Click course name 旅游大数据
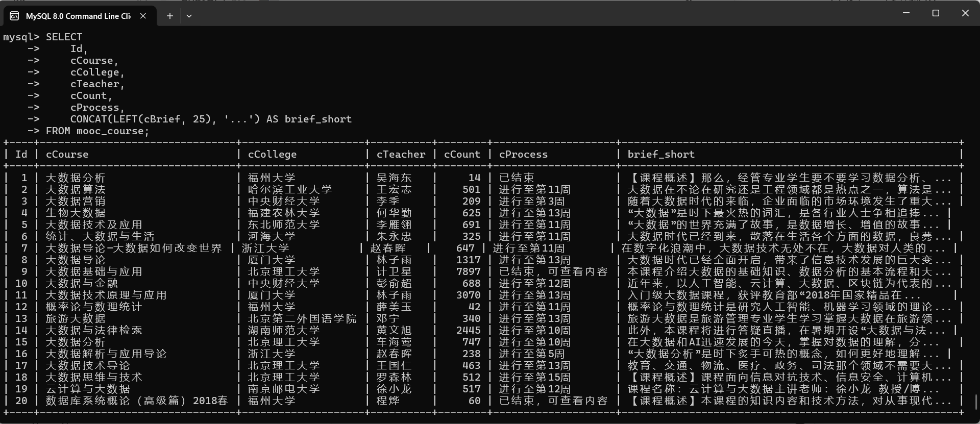The image size is (980, 424). tap(76, 318)
